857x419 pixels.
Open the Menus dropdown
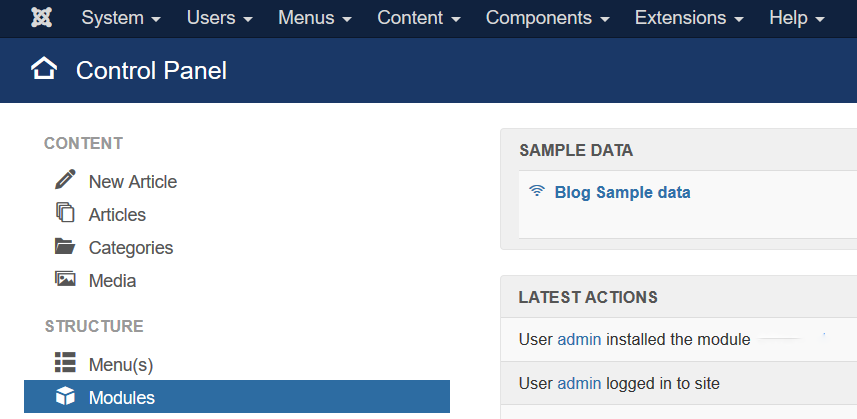(x=314, y=18)
